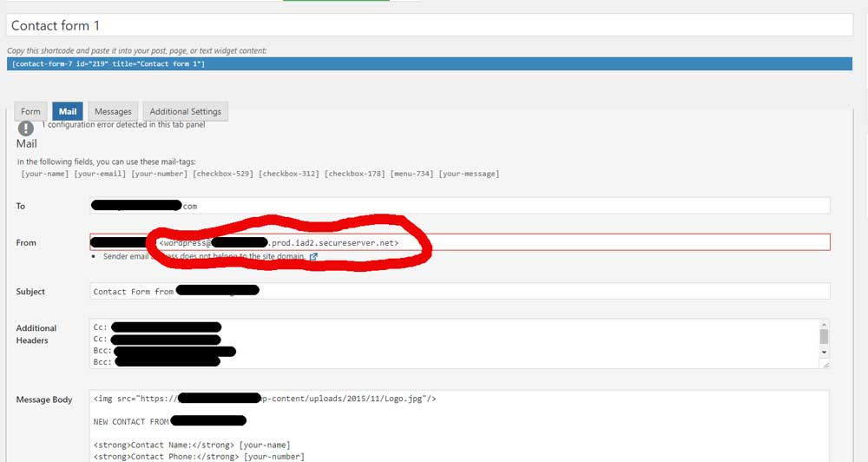The image size is (868, 462).
Task: Click the [checkbox-312] mail-tag
Action: point(289,174)
